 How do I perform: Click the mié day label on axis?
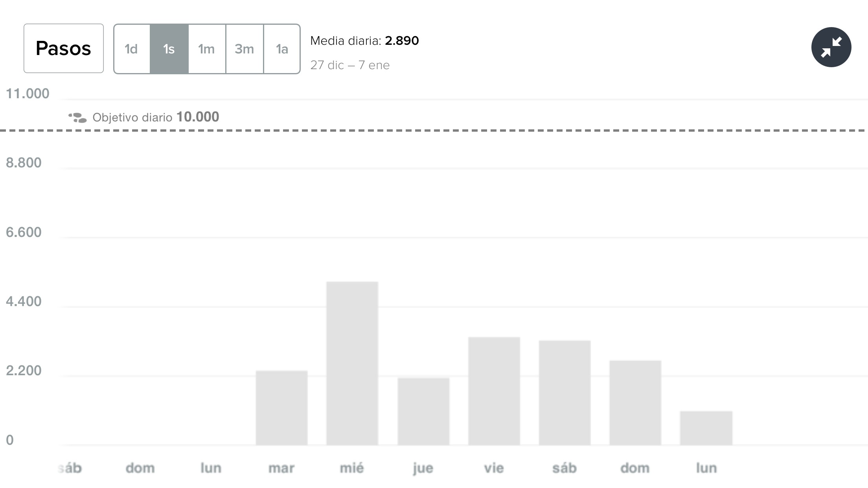click(352, 468)
